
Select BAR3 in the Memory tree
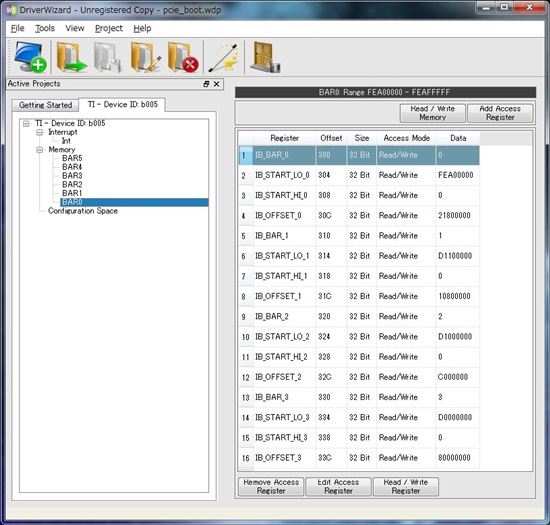[x=72, y=175]
